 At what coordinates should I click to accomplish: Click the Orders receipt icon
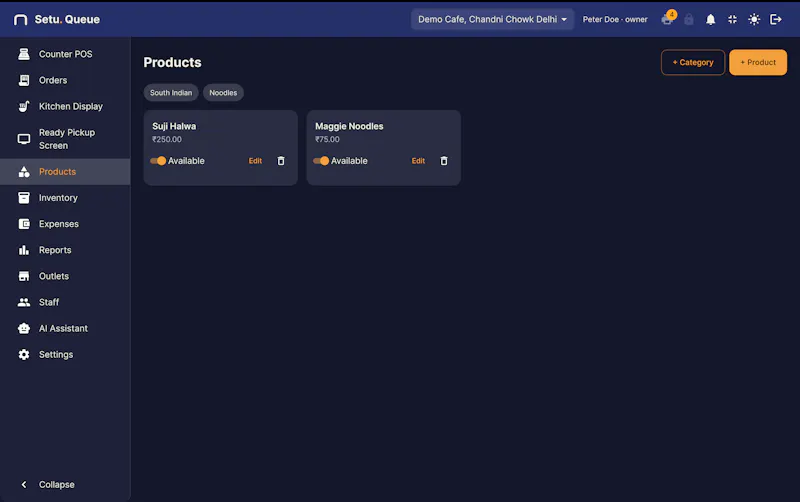pos(24,80)
